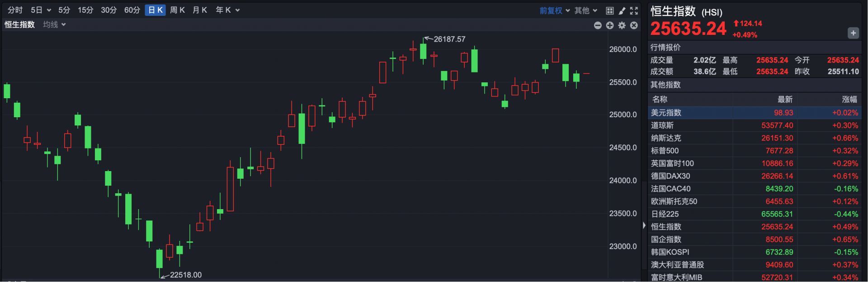The height and width of the screenshot is (282, 868).
Task: Select the 30分 interval
Action: (108, 10)
